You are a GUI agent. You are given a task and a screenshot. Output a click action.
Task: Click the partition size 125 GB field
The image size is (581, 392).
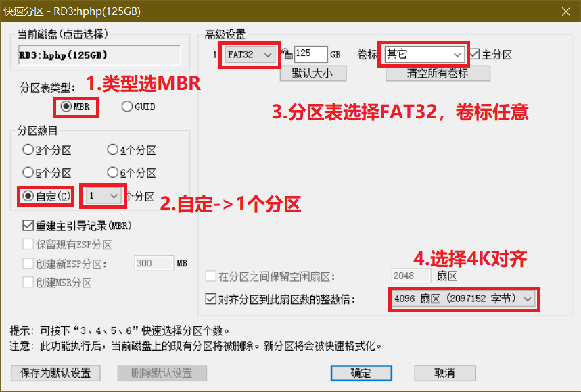[310, 55]
